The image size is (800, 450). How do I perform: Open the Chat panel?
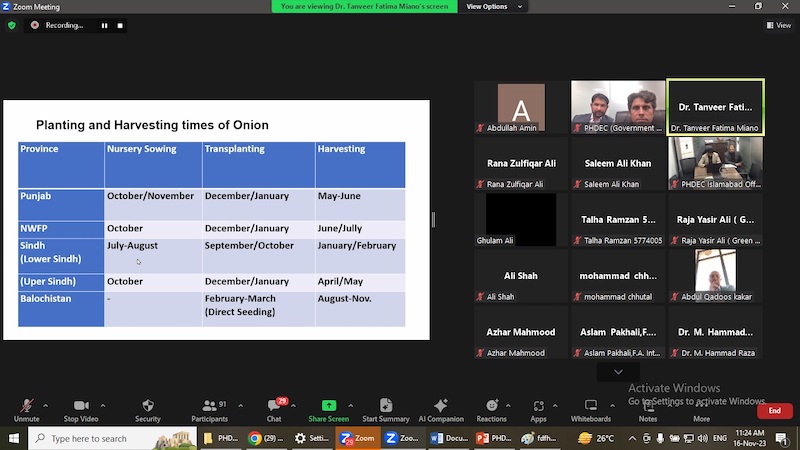273,410
